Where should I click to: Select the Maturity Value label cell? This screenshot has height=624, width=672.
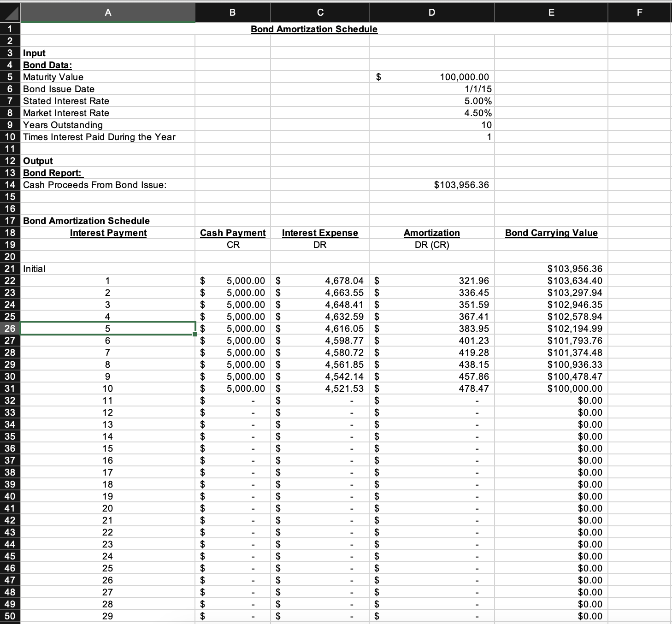coord(107,77)
